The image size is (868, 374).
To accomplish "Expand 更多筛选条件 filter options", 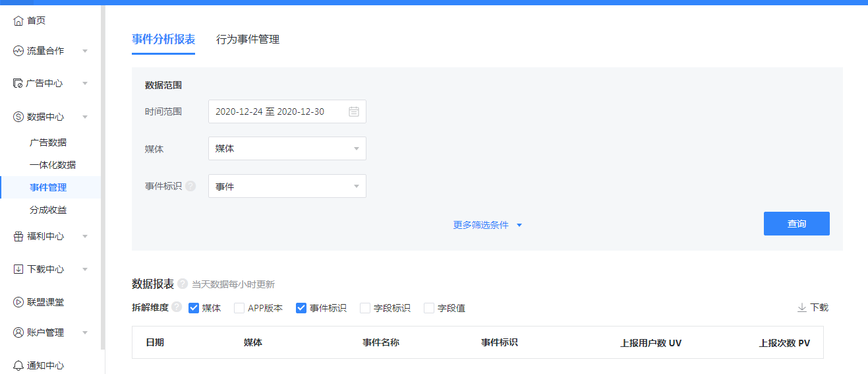I will (487, 225).
